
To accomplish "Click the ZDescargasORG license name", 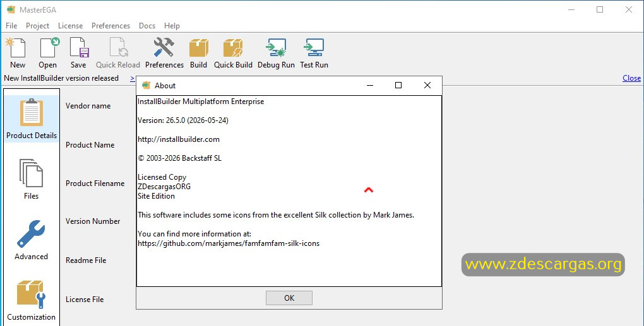I will 164,187.
